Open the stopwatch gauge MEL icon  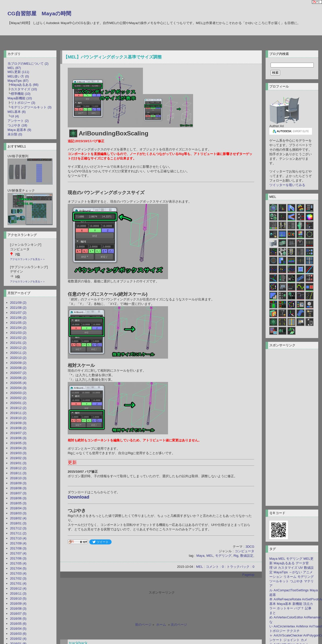pos(309,304)
